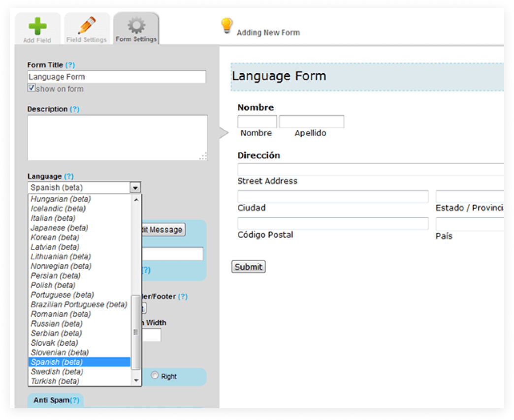Screen dimensions: 514x420
Task: Click the Submit button in preview
Action: [x=249, y=267]
